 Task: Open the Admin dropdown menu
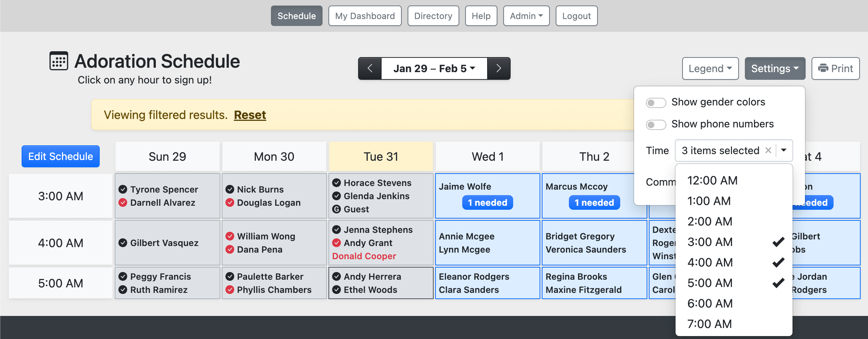pyautogui.click(x=526, y=16)
